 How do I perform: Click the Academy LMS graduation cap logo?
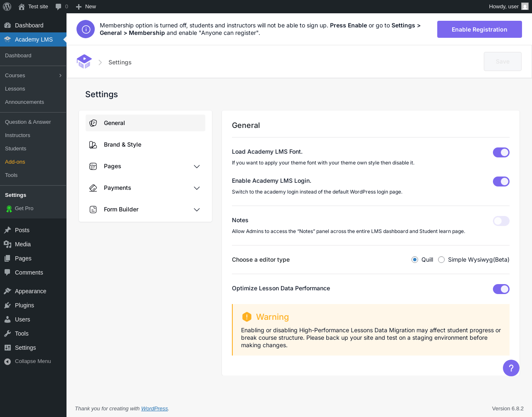(84, 62)
